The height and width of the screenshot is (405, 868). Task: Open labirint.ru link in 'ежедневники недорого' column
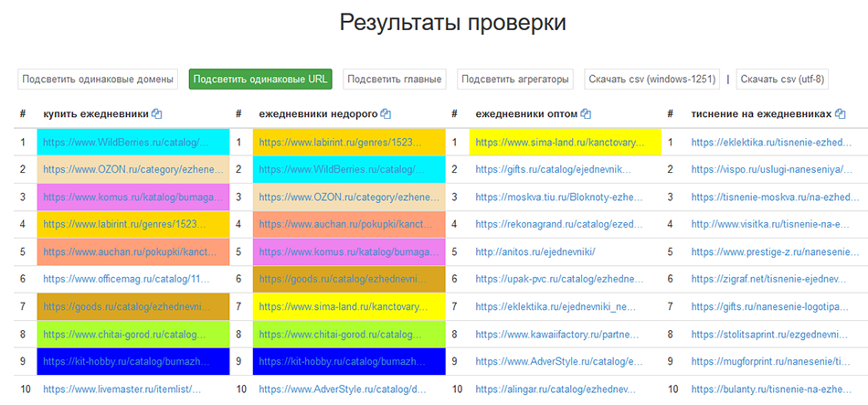tap(341, 143)
